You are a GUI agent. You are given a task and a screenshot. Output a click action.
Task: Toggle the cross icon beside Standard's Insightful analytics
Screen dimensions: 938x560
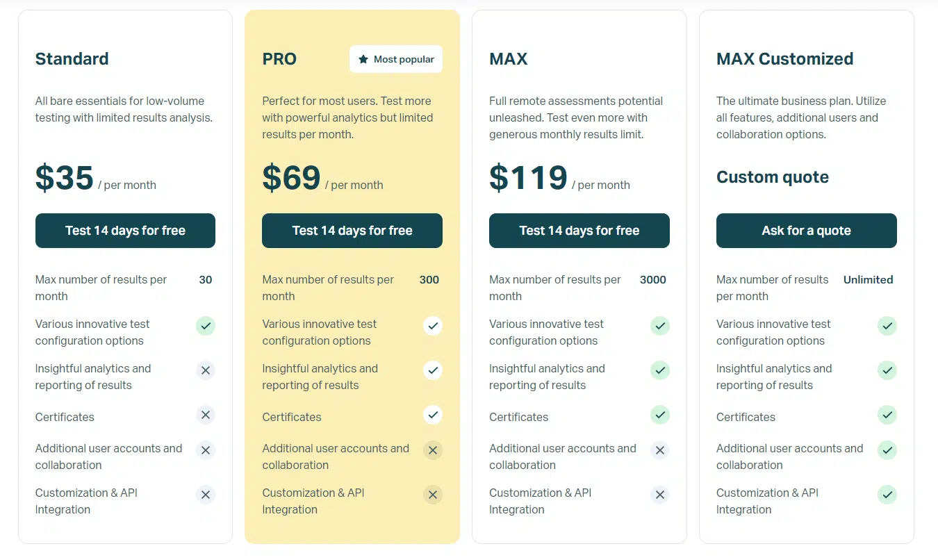(x=206, y=370)
